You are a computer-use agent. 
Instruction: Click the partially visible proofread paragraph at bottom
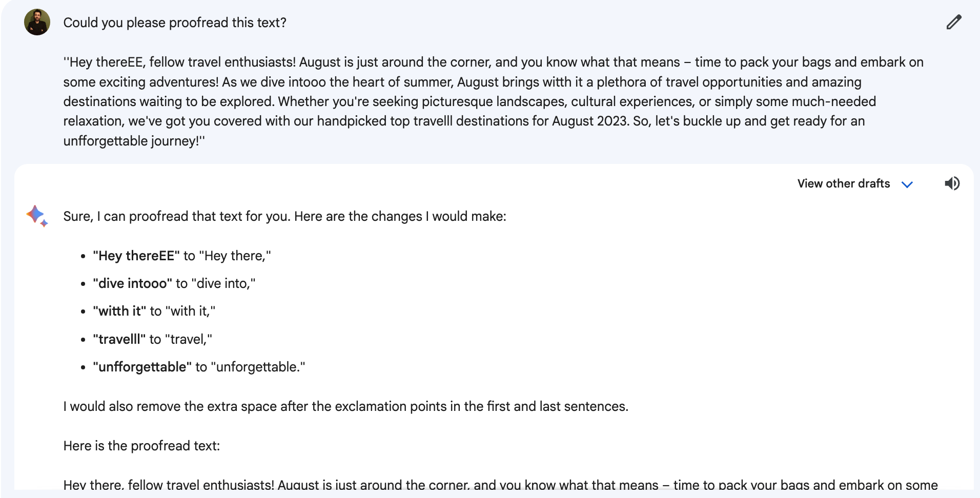[x=500, y=484]
